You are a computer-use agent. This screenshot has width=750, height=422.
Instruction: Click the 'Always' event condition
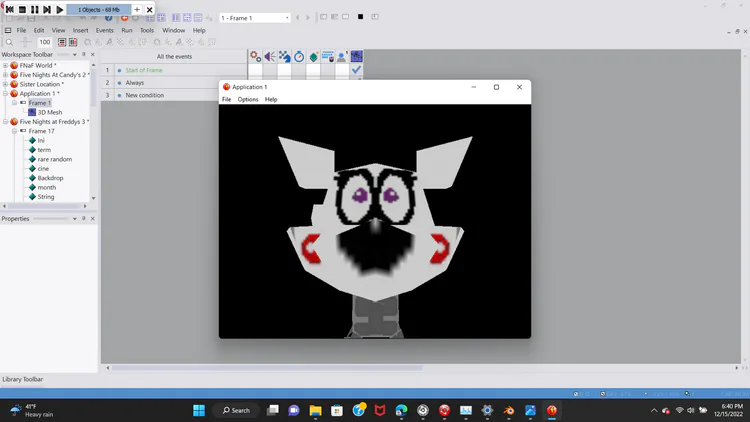pos(134,83)
